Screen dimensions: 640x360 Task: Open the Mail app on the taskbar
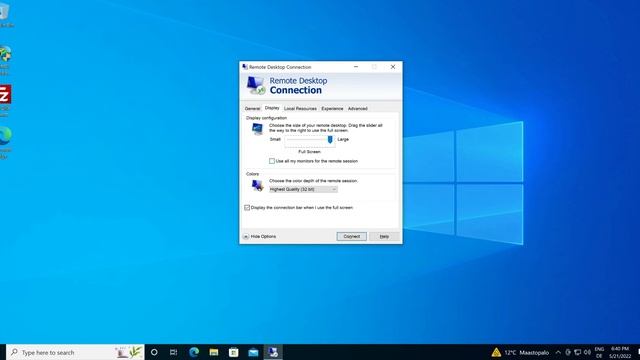pos(253,352)
